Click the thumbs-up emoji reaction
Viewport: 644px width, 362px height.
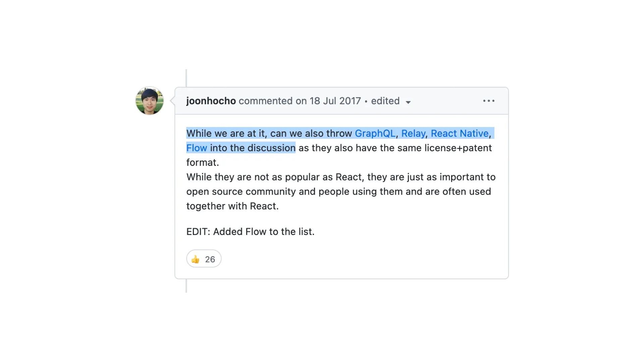point(195,259)
